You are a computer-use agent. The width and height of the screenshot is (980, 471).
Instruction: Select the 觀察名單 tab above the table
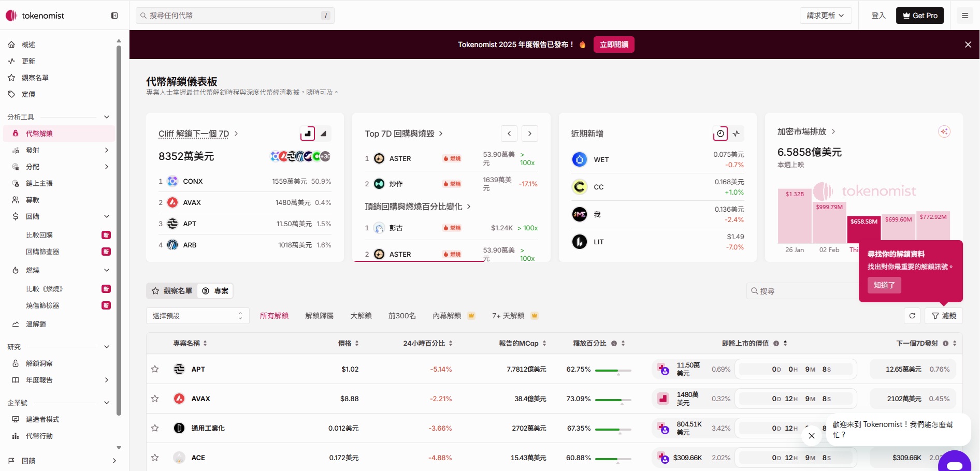point(172,291)
